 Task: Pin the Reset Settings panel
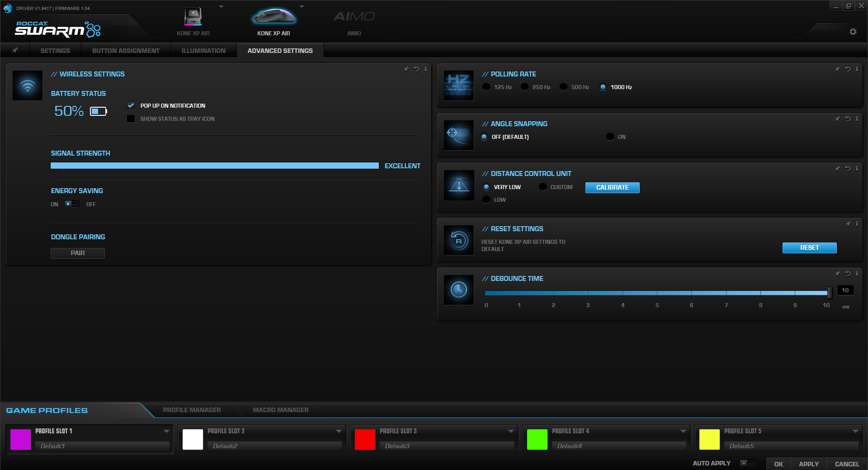click(848, 224)
